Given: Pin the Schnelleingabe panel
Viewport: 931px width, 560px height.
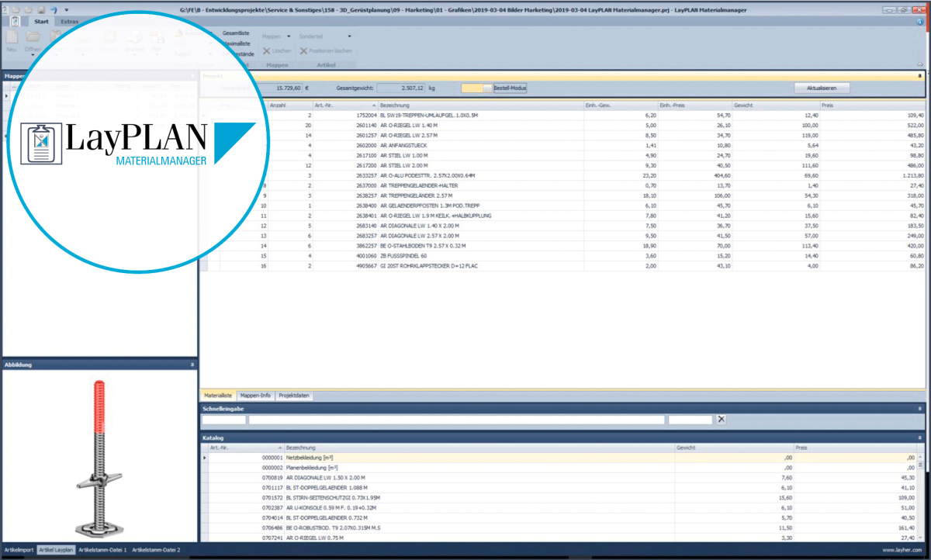Looking at the screenshot, I should pyautogui.click(x=919, y=407).
